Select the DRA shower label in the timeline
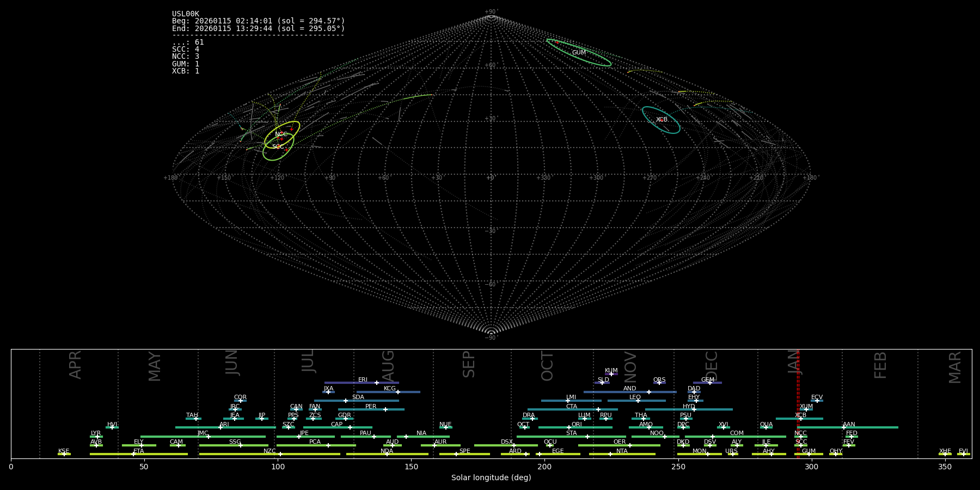The width and height of the screenshot is (980, 490). point(529,415)
